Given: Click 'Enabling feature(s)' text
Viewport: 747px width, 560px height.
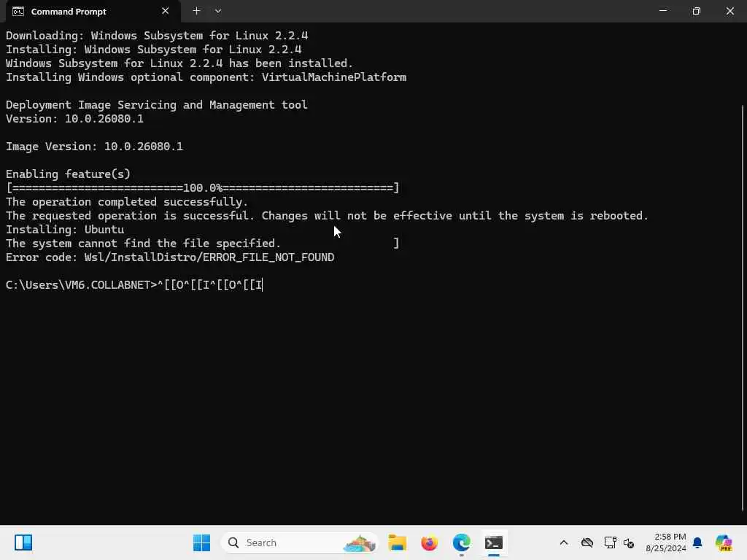Looking at the screenshot, I should tap(68, 174).
